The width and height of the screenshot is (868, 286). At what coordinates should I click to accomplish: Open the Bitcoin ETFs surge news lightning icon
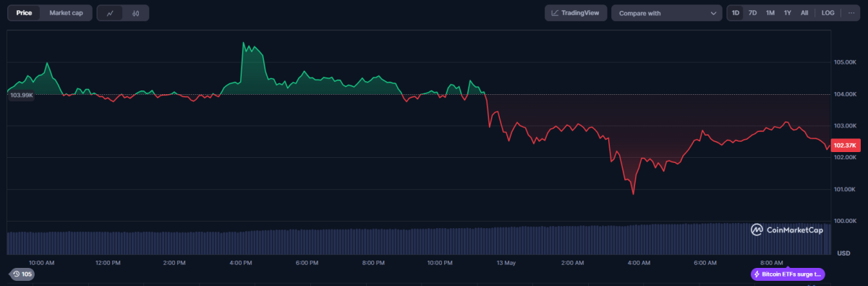757,274
